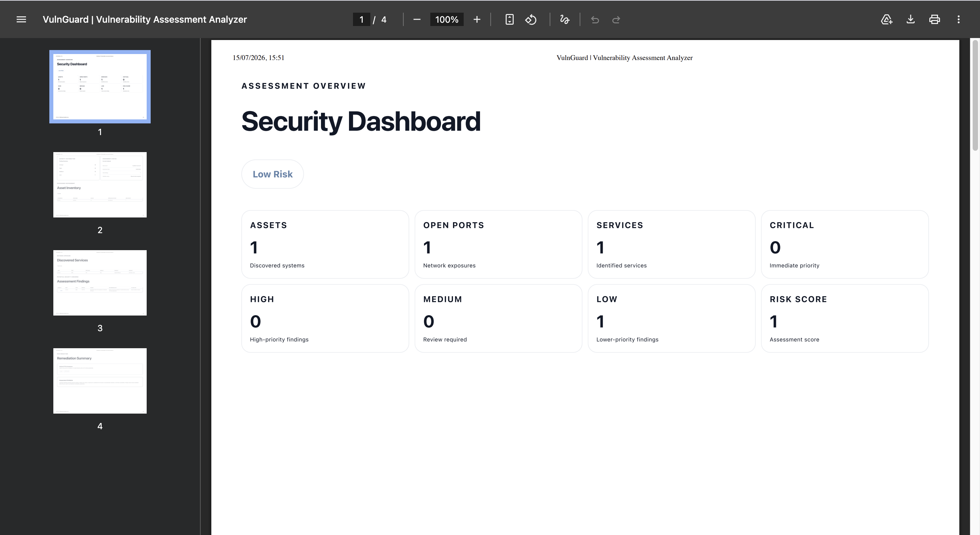Click the 'Lower-priority findings' text
Screen dimensions: 980x535
pos(627,339)
